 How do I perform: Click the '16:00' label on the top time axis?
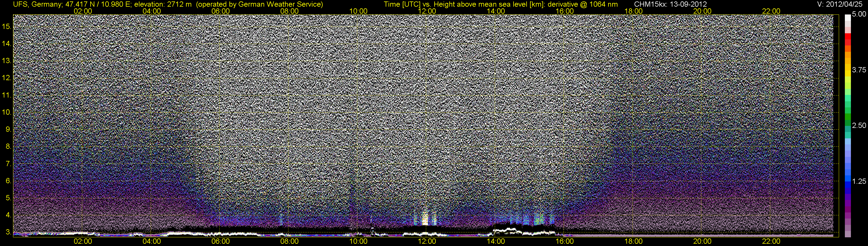(565, 11)
